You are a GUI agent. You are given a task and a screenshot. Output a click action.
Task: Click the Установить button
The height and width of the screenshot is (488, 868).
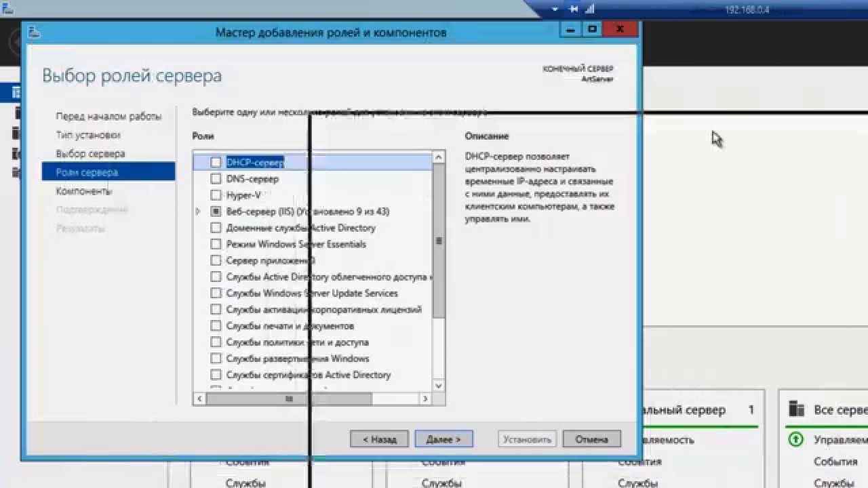pyautogui.click(x=528, y=439)
